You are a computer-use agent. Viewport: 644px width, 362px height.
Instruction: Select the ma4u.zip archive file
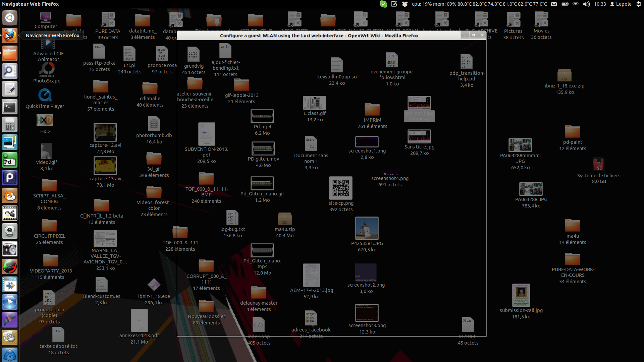(284, 219)
